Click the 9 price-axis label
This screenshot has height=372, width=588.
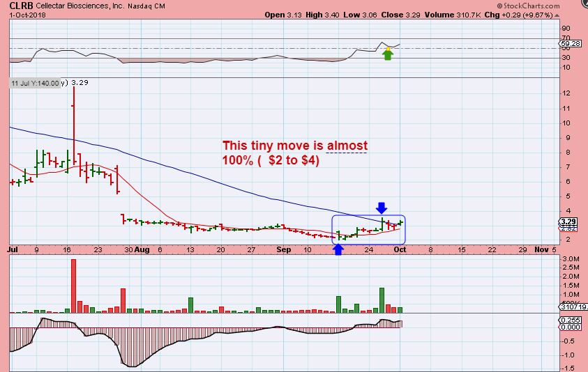tap(568, 137)
